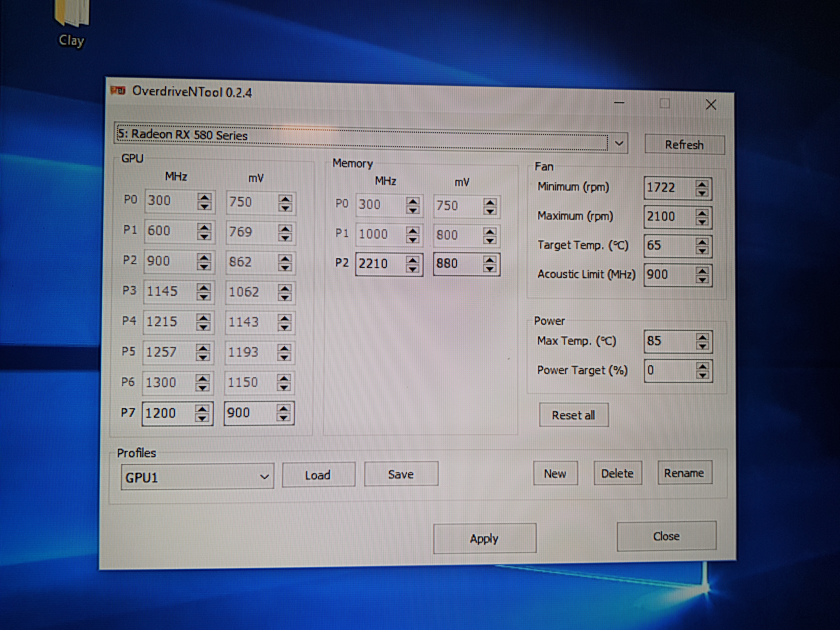Create a New profile
The image size is (840, 630).
[x=555, y=473]
